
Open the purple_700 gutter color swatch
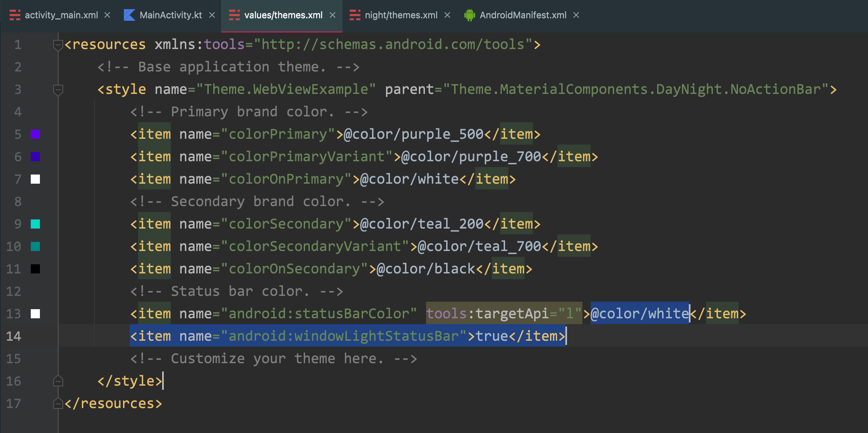pyautogui.click(x=35, y=157)
